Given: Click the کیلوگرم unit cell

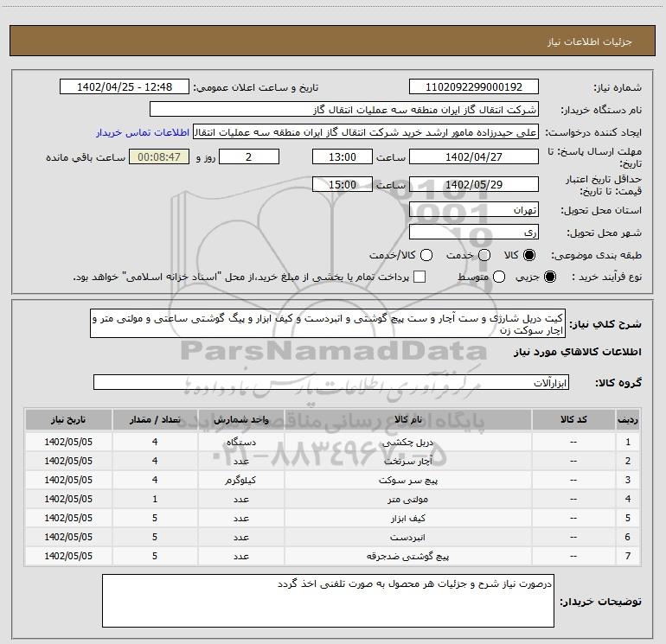Looking at the screenshot, I should pyautogui.click(x=240, y=481).
